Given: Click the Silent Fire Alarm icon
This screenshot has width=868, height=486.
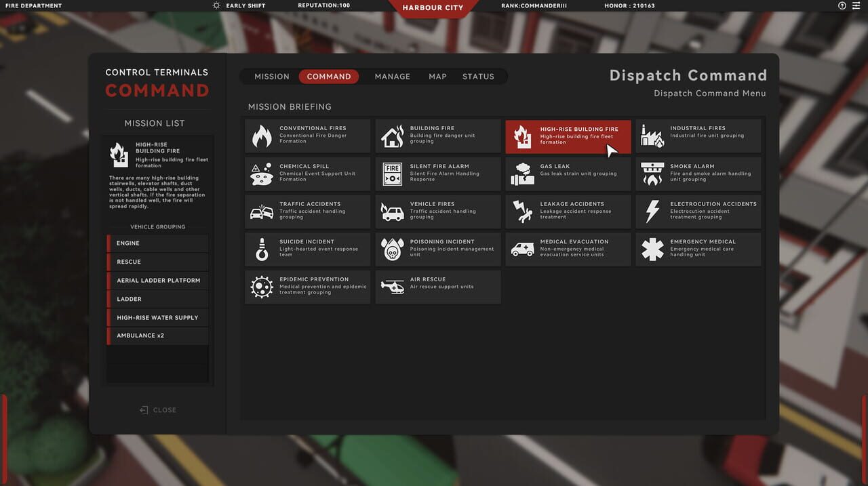Looking at the screenshot, I should (x=393, y=173).
